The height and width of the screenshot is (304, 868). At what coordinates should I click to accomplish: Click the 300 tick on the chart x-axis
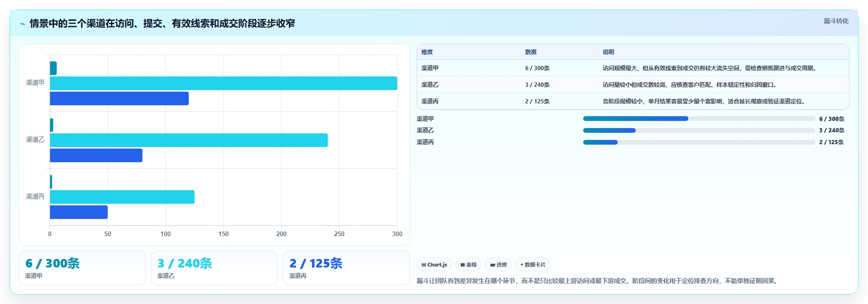[x=397, y=234]
